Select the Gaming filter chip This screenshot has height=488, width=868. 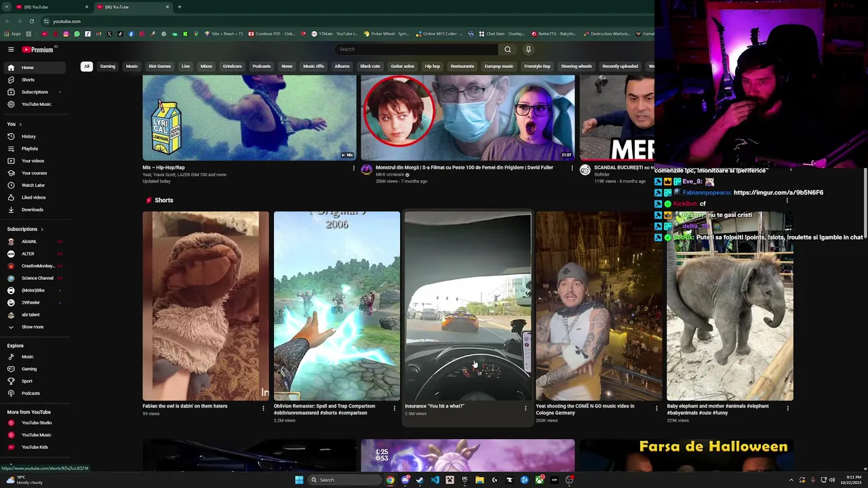tap(108, 66)
